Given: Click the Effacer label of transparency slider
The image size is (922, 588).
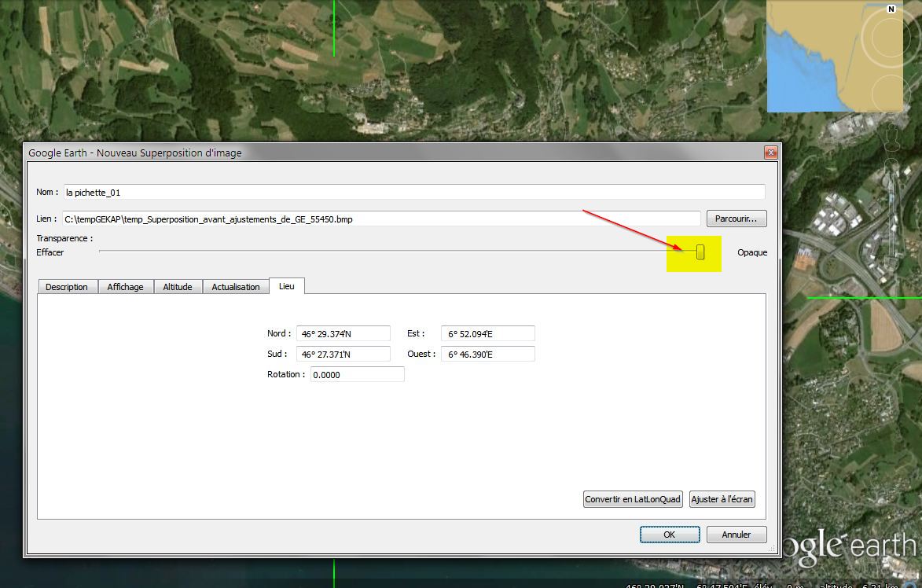Looking at the screenshot, I should (x=50, y=252).
